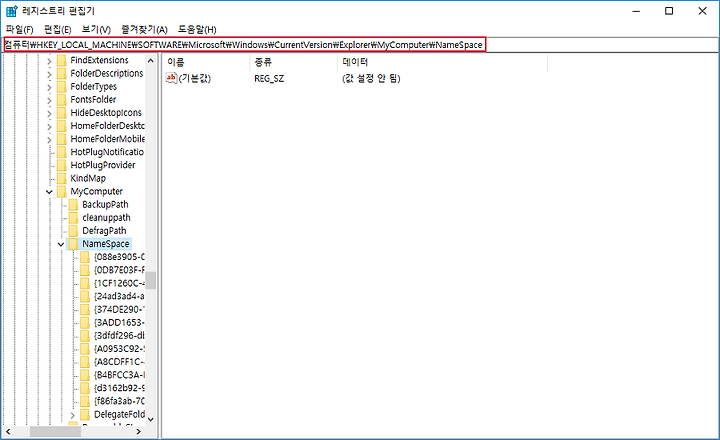Click the {0DB7E03F key folder icon
Screen dimensions: 720x440
[85, 270]
